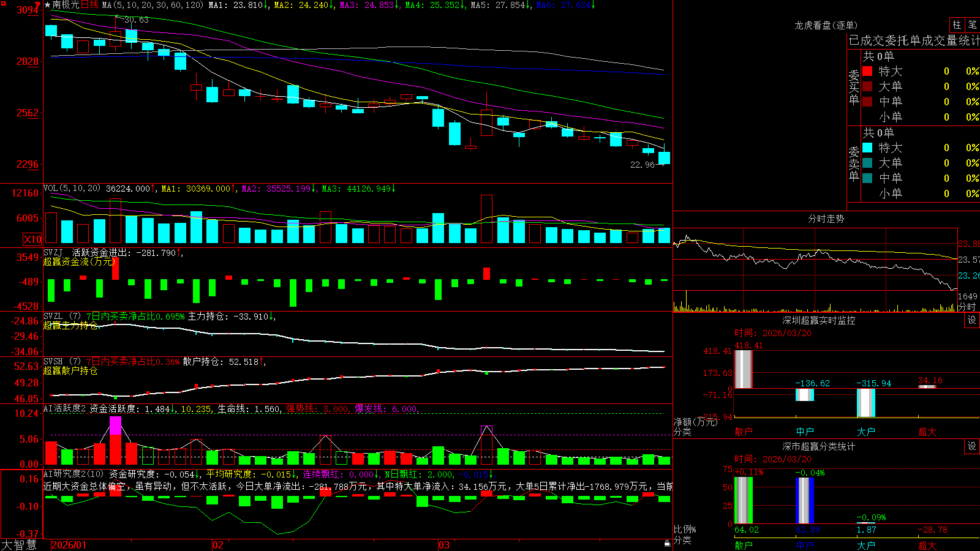This screenshot has width=980, height=551.
Task: Select the 深市超赢分类统计 panel title
Action: [818, 446]
